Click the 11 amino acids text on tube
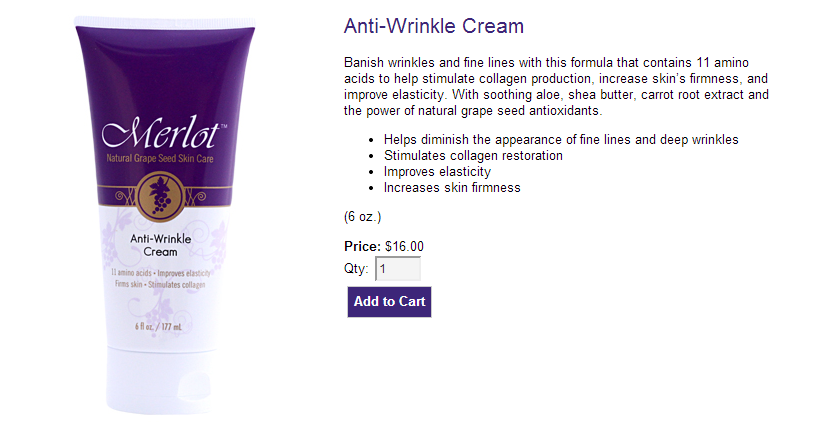 coord(131,273)
